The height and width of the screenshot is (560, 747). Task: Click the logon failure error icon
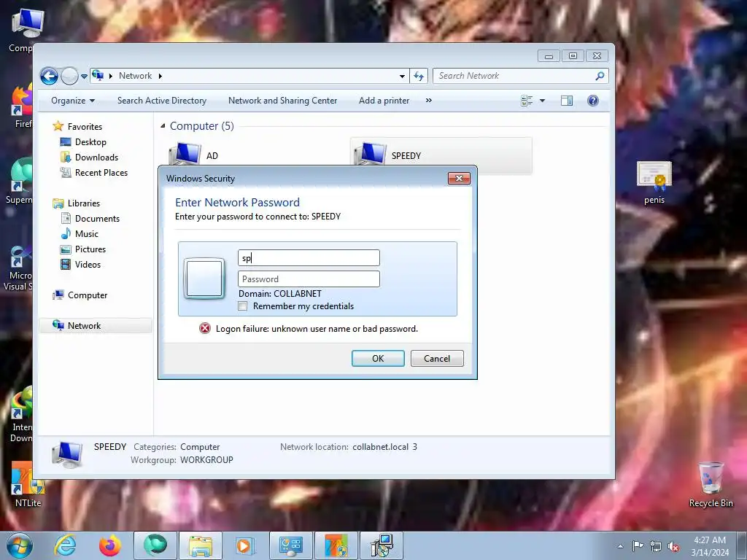pyautogui.click(x=205, y=329)
